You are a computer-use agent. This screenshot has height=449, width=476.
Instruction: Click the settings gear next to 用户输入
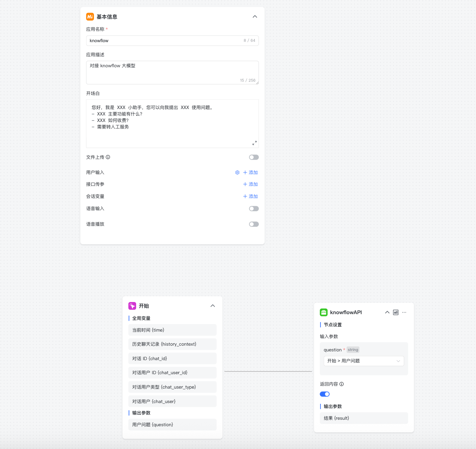pyautogui.click(x=237, y=172)
